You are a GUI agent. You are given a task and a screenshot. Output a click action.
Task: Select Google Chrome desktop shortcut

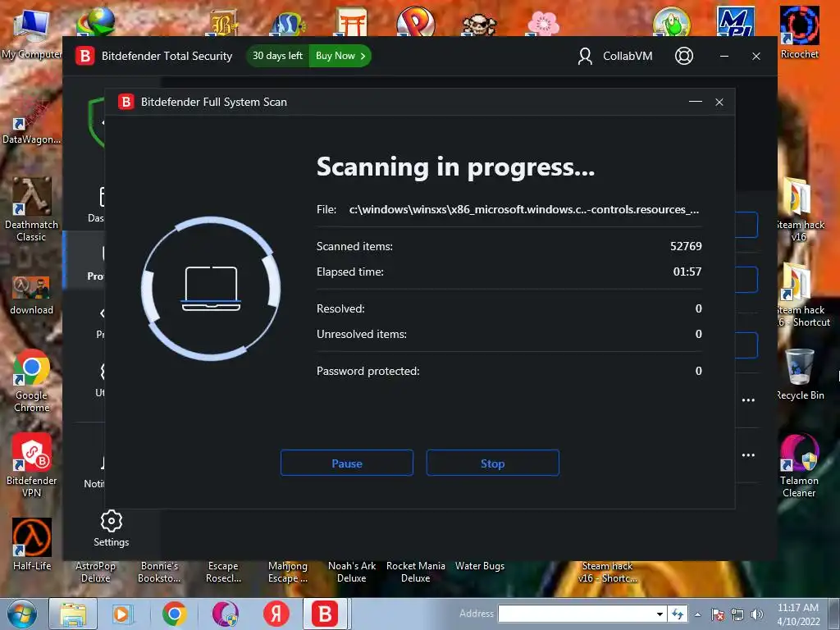[x=32, y=381]
